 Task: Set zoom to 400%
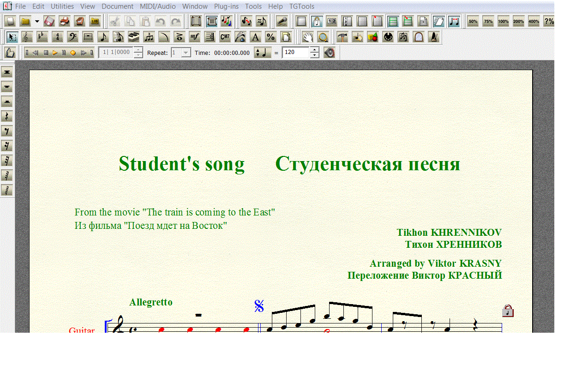(x=534, y=21)
